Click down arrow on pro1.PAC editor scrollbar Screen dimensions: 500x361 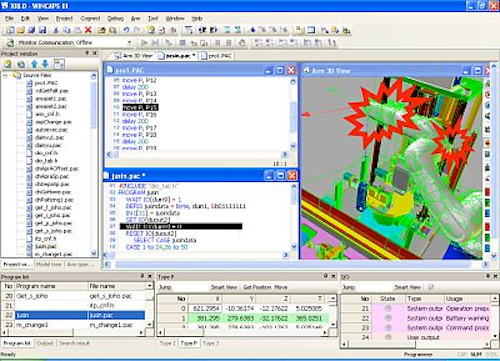(x=293, y=146)
